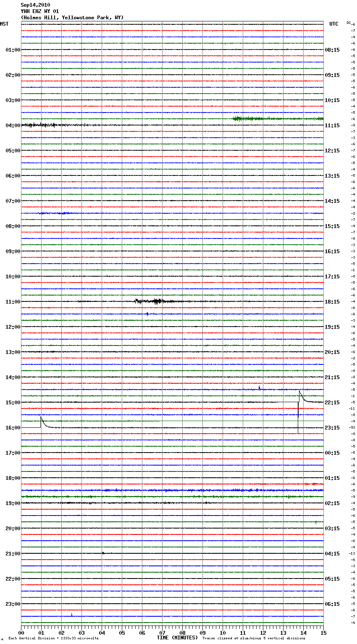
Task: Select the 11:00 MST time label
Action: coord(13,302)
